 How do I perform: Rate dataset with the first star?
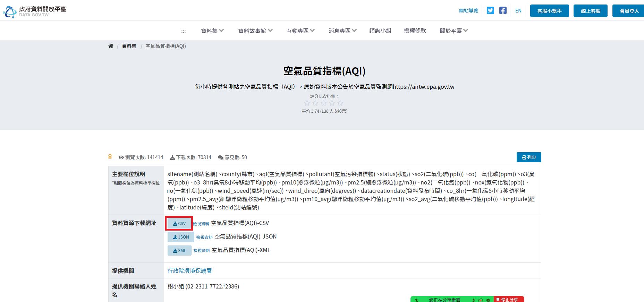pyautogui.click(x=307, y=103)
